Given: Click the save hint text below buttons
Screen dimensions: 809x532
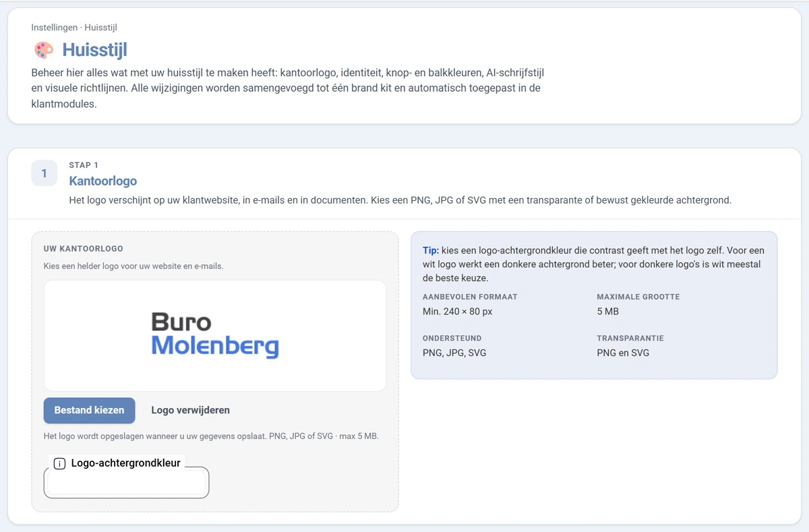Looking at the screenshot, I should point(211,436).
